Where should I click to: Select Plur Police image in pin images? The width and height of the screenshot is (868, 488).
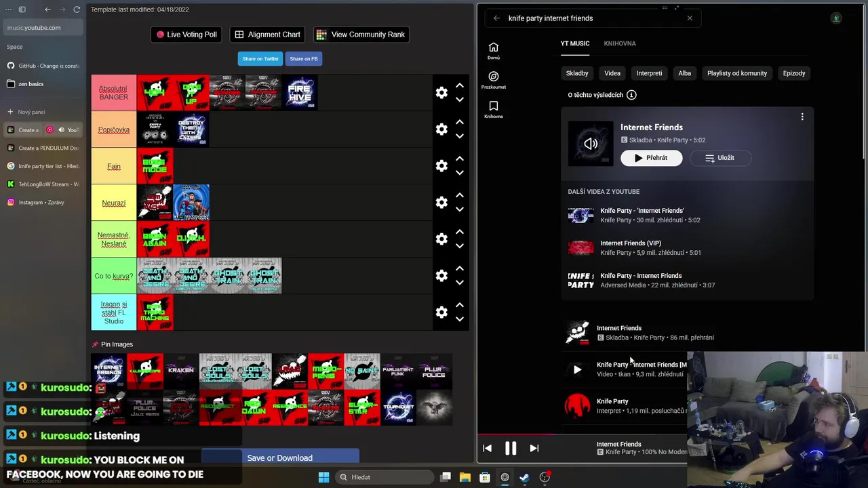pos(434,371)
